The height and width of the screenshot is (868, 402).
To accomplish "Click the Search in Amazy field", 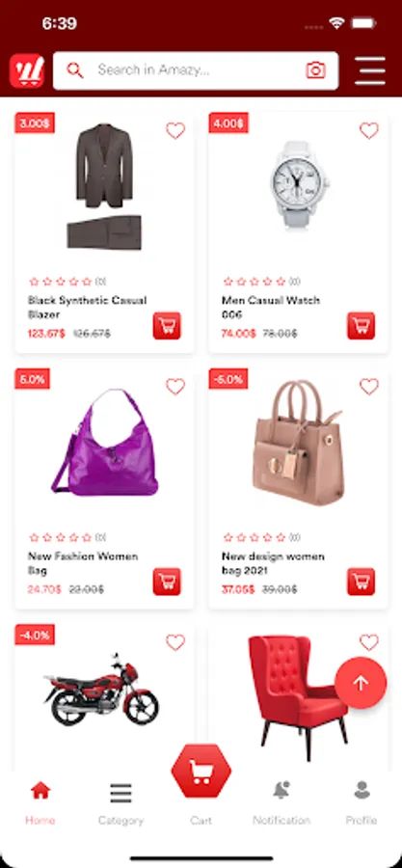I will [x=196, y=70].
